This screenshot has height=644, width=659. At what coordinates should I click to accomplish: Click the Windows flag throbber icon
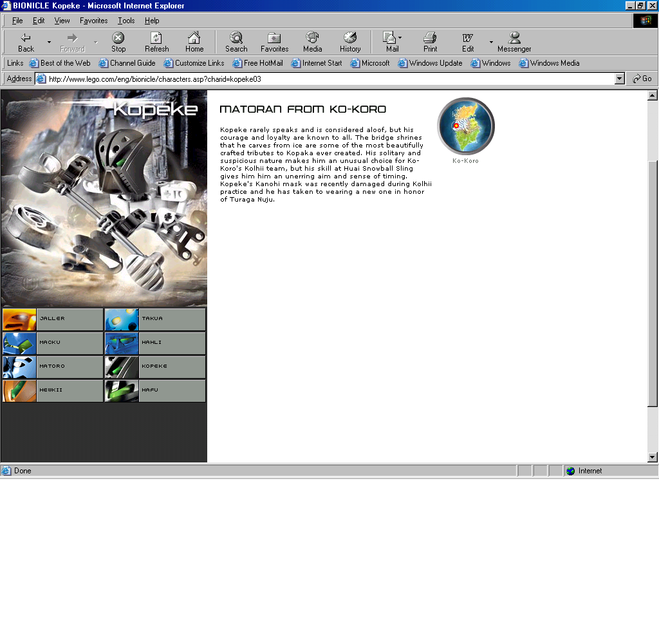pyautogui.click(x=645, y=21)
